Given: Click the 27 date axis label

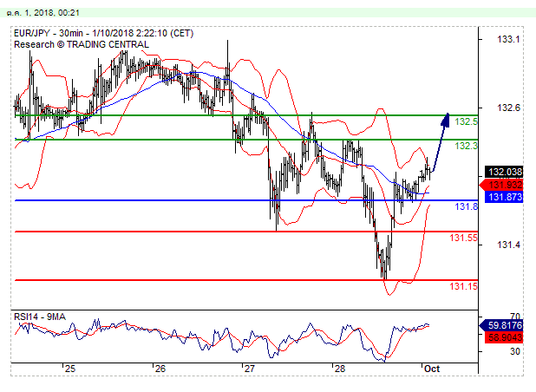Looking at the screenshot, I should pos(250,369).
